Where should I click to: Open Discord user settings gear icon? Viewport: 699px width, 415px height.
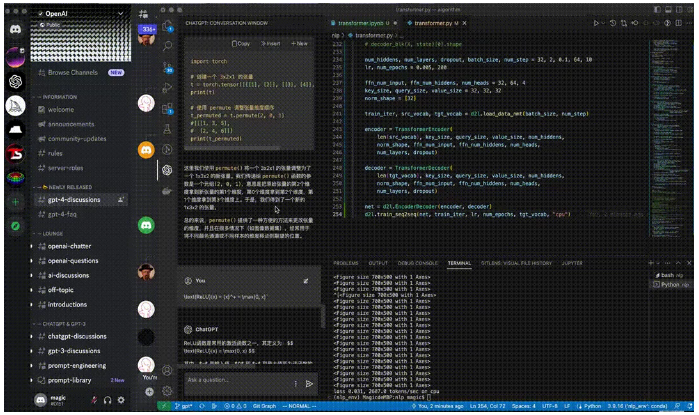(x=122, y=400)
